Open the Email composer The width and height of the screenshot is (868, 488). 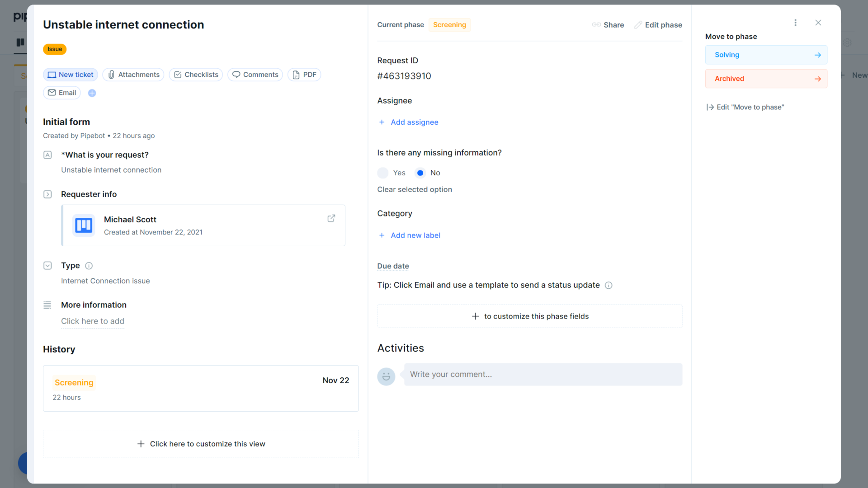coord(61,93)
